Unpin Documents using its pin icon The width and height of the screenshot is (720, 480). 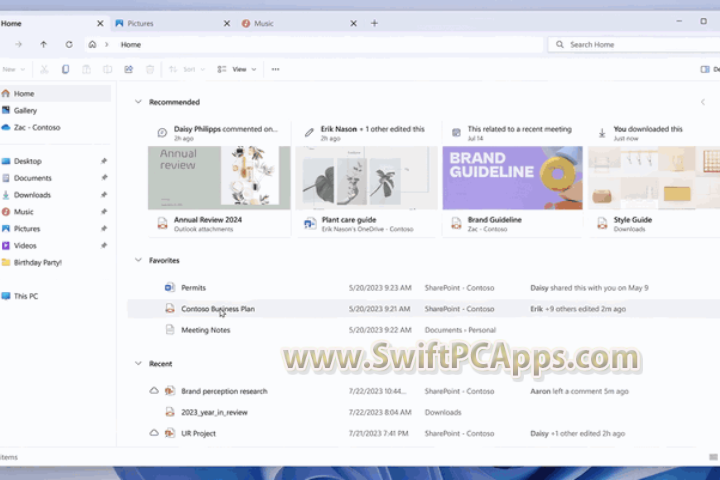tap(104, 178)
